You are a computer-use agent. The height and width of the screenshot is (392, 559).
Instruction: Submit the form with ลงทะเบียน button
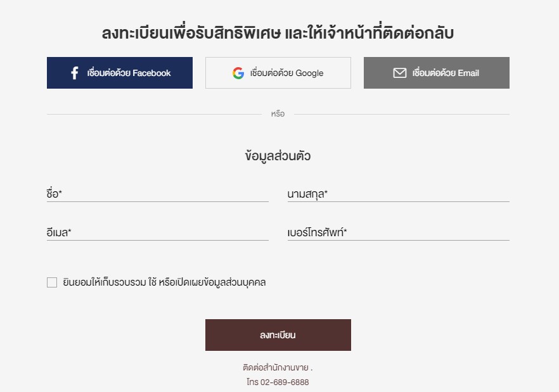point(278,335)
